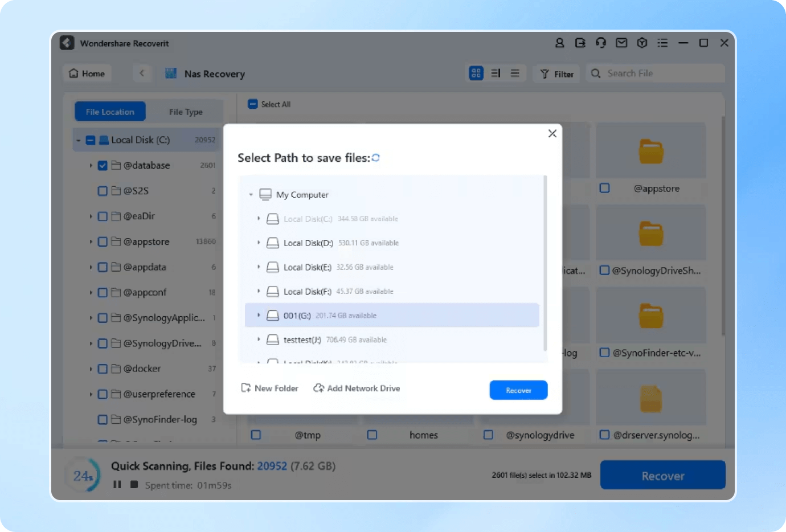Collapse the Local Disk (C:) tree node
786x532 pixels.
point(79,140)
